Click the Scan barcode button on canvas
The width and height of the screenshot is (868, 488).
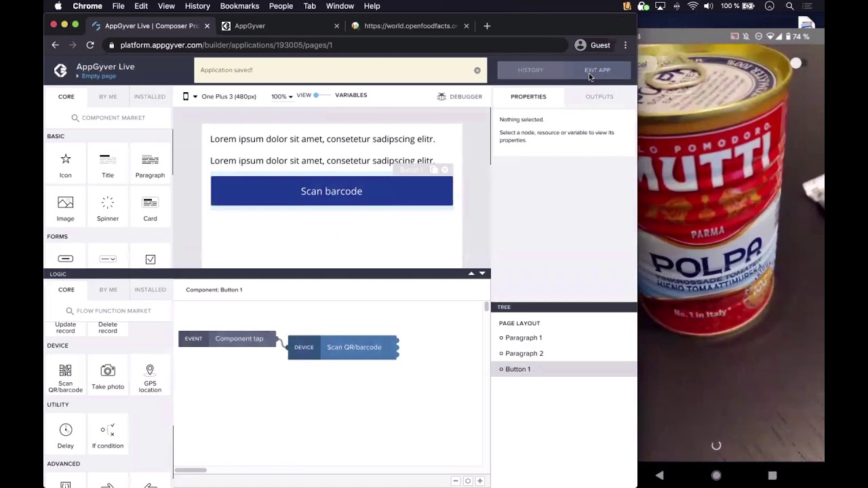[x=332, y=191]
